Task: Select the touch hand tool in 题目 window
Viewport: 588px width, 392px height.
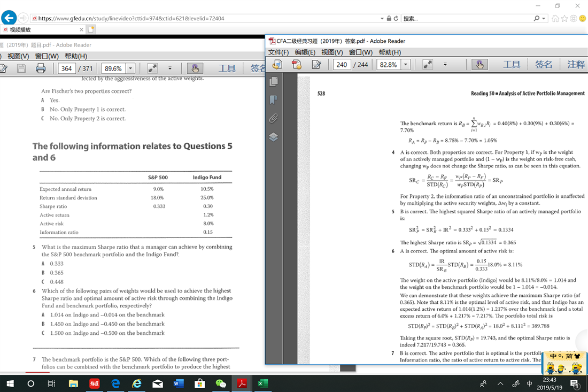Action: 195,68
